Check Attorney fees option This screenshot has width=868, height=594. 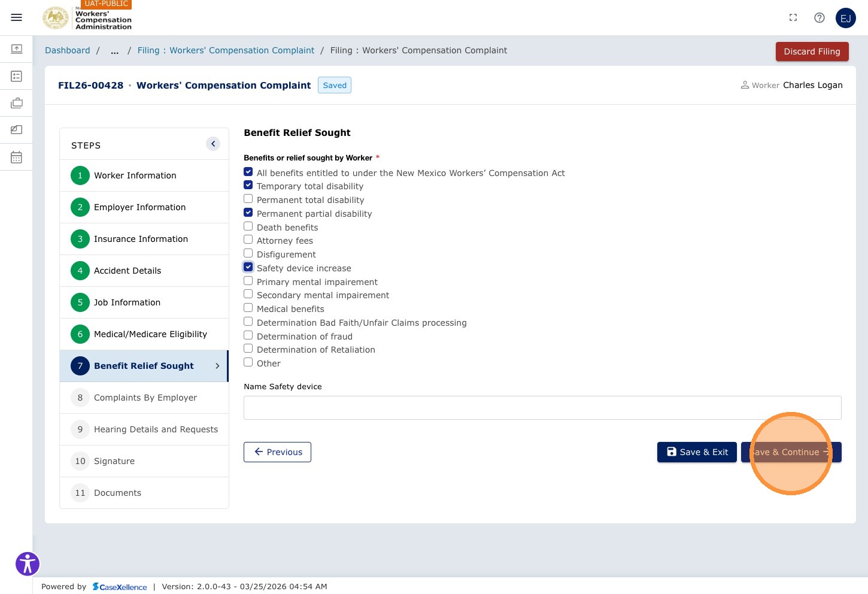coord(248,240)
